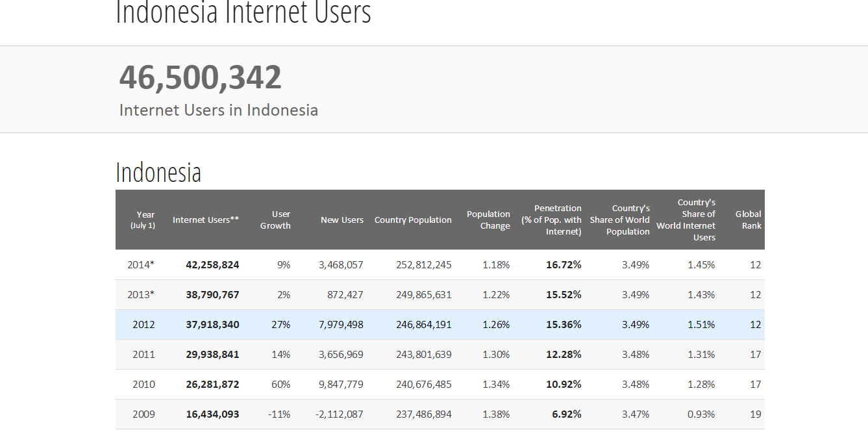
Task: Click the New Users column header
Action: pyautogui.click(x=342, y=220)
